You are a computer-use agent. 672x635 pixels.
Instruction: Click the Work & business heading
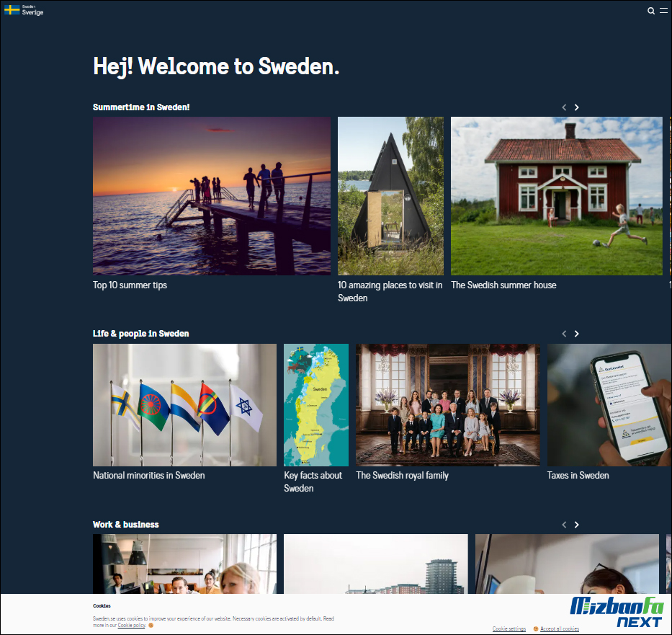tap(125, 525)
